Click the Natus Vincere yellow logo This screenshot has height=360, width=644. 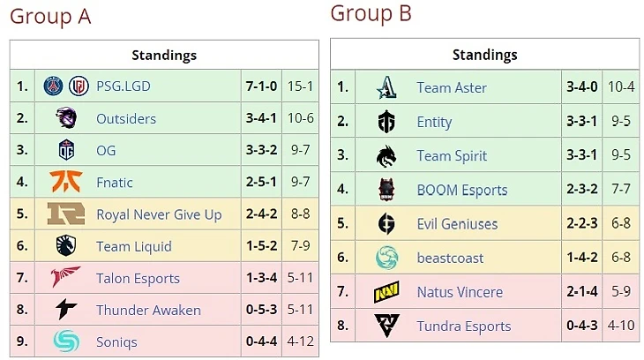point(386,291)
